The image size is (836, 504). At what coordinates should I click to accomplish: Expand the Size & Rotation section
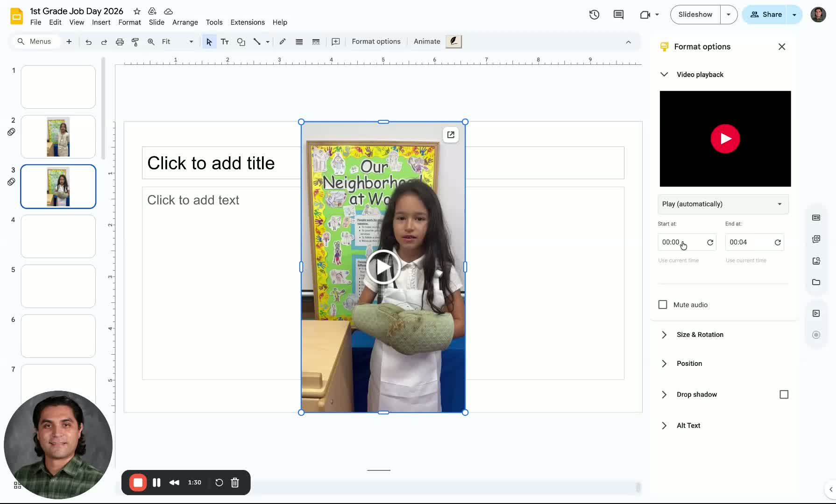pos(664,335)
